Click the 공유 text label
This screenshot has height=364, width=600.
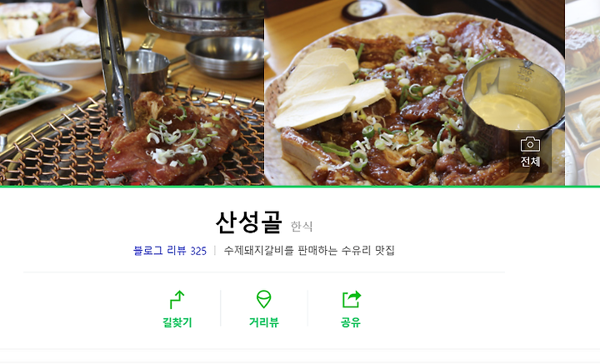tap(351, 322)
